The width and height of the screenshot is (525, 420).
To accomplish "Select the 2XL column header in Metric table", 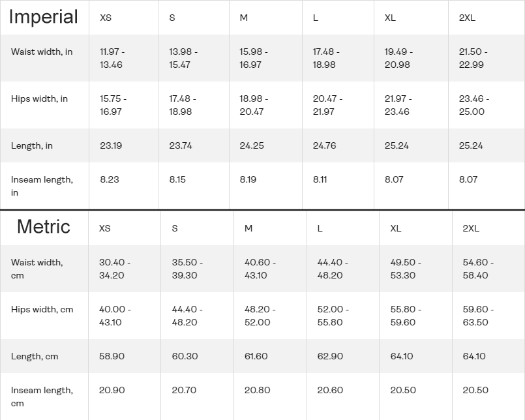I will click(x=471, y=228).
